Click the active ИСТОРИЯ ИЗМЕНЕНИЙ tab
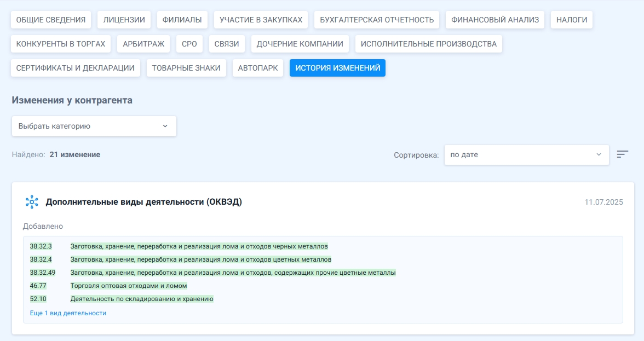 [337, 68]
